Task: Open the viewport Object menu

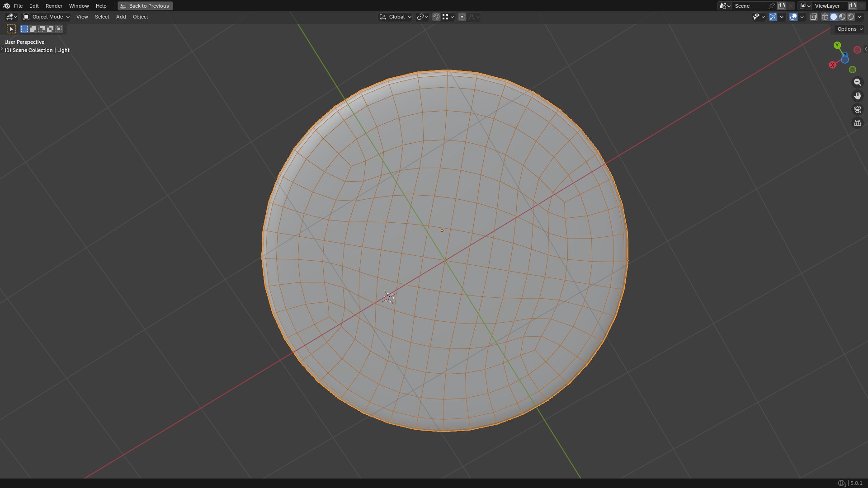Action: [x=140, y=17]
